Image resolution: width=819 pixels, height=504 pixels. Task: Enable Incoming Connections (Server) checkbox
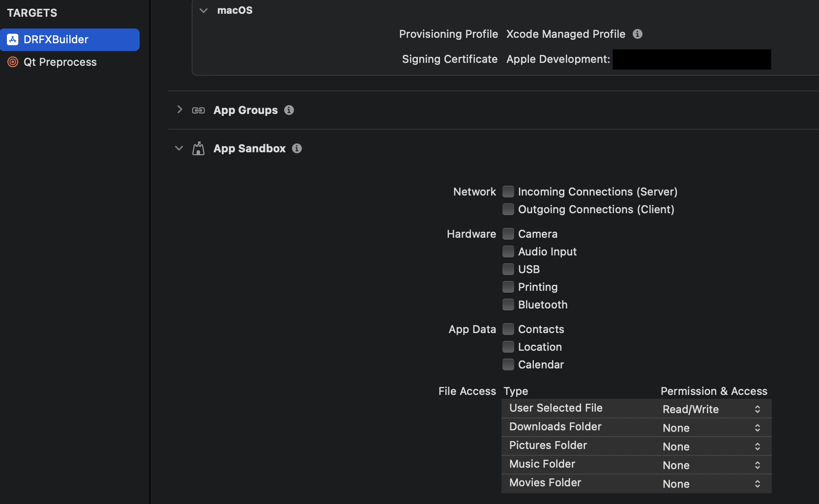(x=508, y=192)
